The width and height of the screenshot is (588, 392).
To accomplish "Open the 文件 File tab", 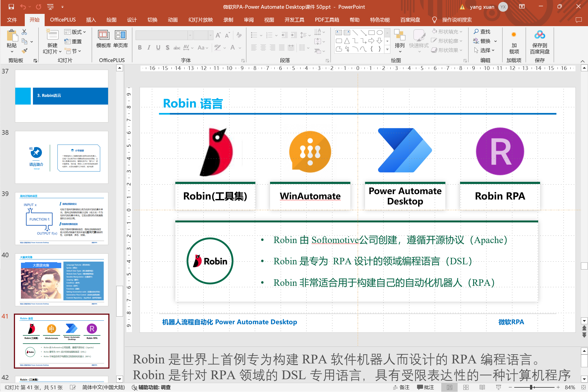I will point(12,20).
